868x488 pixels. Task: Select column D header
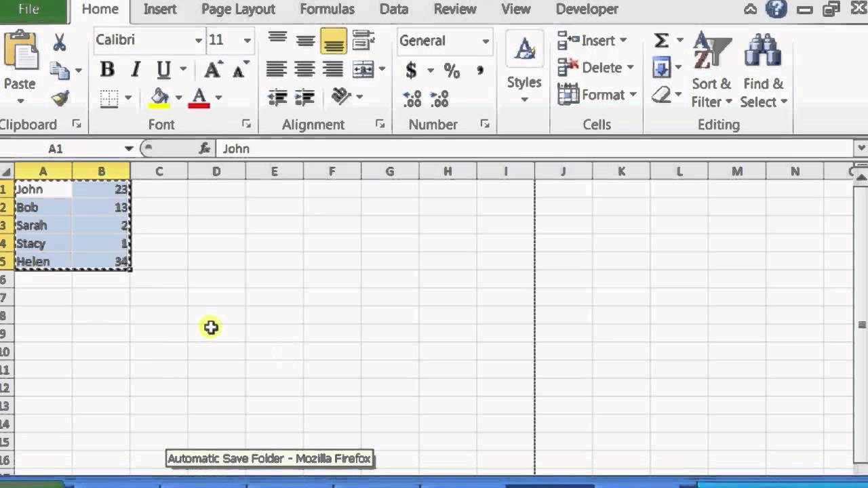(216, 171)
